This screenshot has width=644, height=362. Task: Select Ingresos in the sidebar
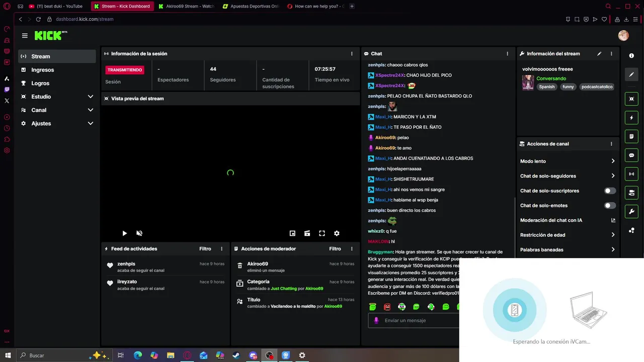click(57, 70)
